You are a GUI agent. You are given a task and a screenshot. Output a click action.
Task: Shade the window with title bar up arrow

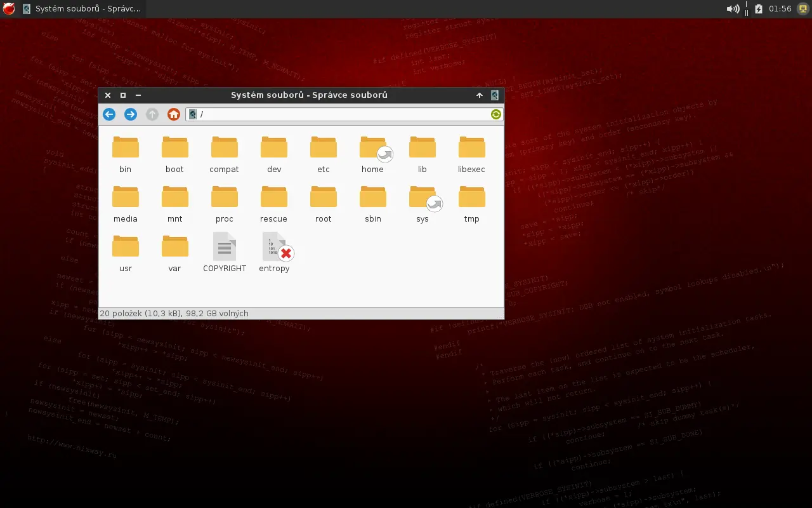pyautogui.click(x=480, y=95)
